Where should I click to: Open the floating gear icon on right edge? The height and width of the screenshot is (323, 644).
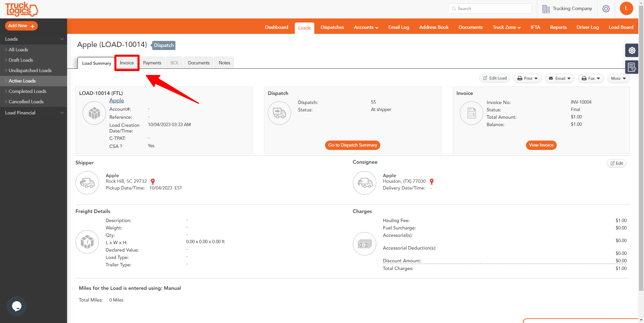pos(632,50)
